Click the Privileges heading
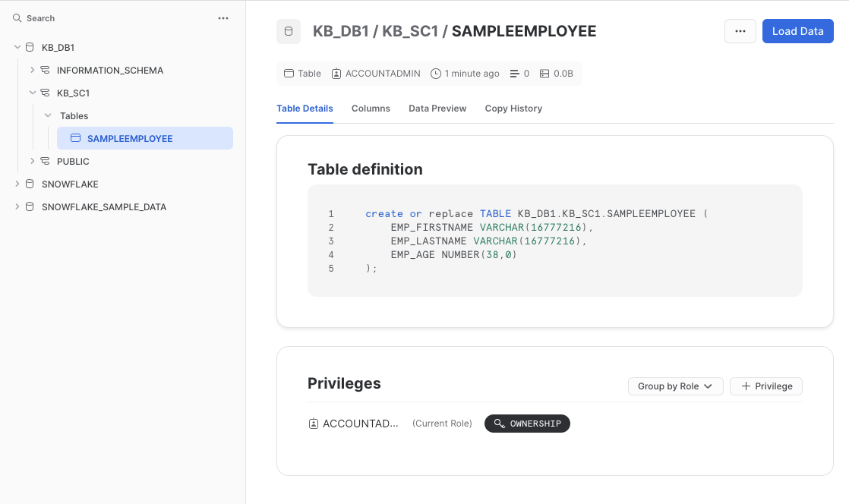This screenshot has height=504, width=849. point(344,383)
